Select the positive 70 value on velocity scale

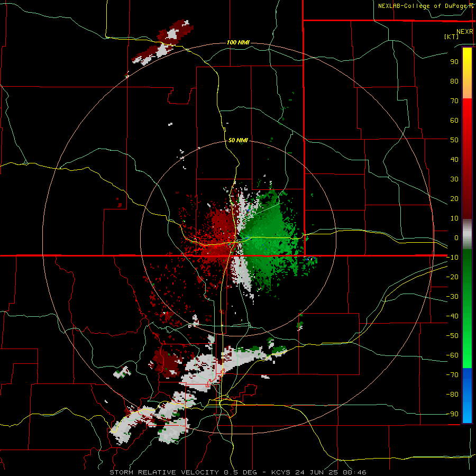[454, 101]
